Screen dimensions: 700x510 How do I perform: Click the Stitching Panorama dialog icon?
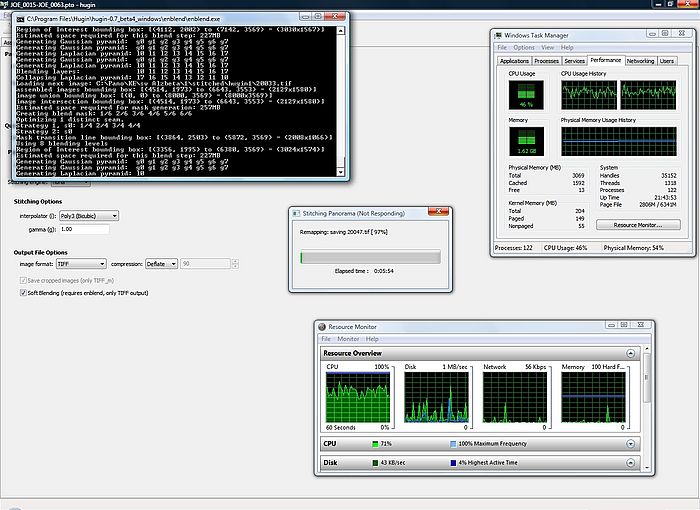pos(296,213)
